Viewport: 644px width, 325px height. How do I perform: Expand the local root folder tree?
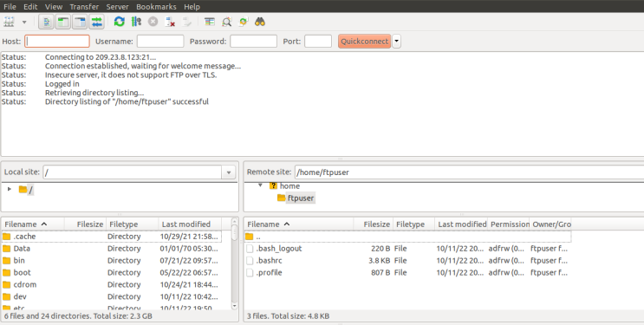pos(9,190)
